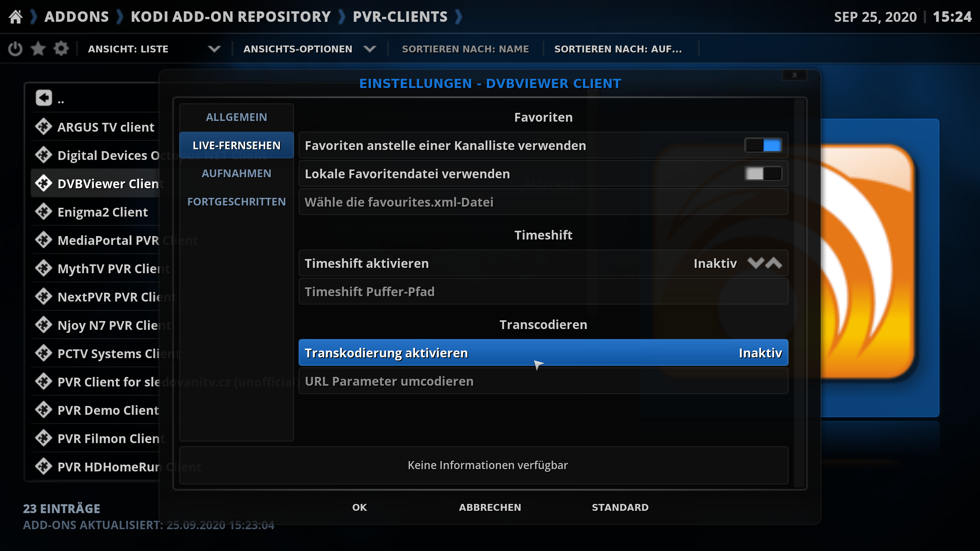Select 'MythTV PVR Client' list entry

[x=95, y=268]
